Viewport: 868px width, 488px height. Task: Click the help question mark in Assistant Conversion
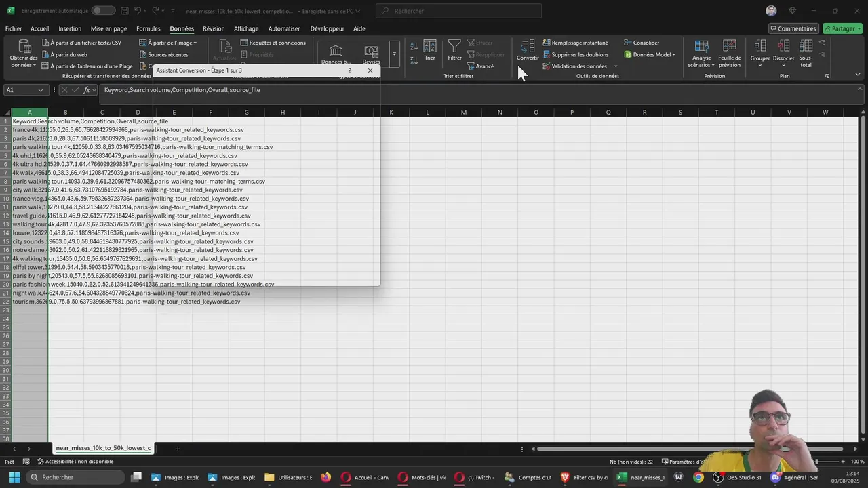pos(350,70)
